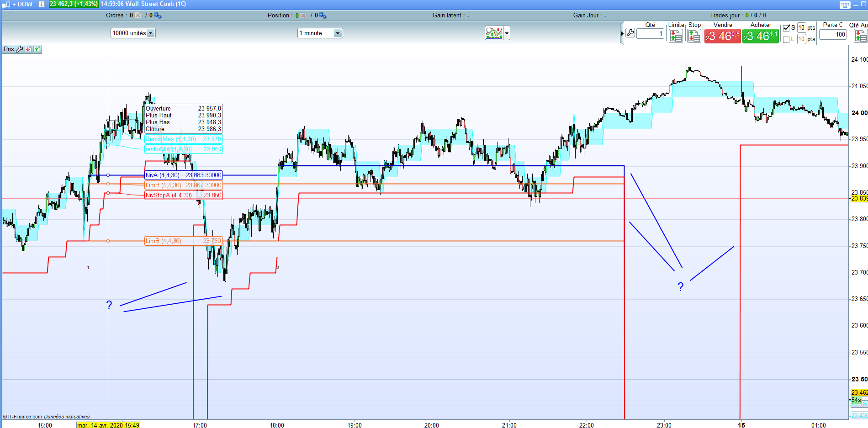868x428 pixels.
Task: Click the L limit points field
Action: click(801, 39)
